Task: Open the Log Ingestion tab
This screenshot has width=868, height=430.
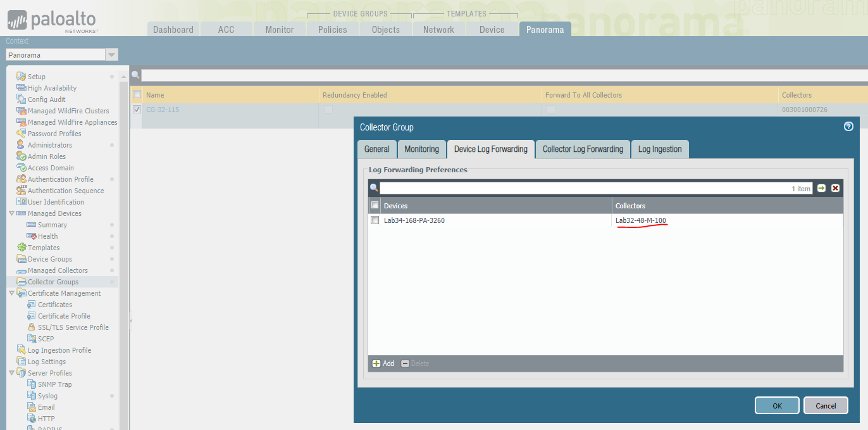Action: pyautogui.click(x=660, y=149)
